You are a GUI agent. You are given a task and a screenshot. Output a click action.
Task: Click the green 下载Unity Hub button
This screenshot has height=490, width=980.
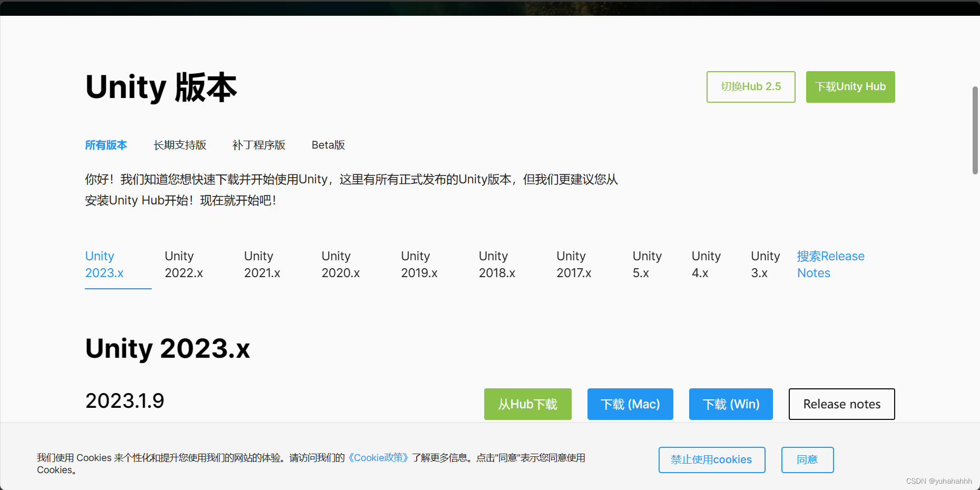click(x=850, y=87)
